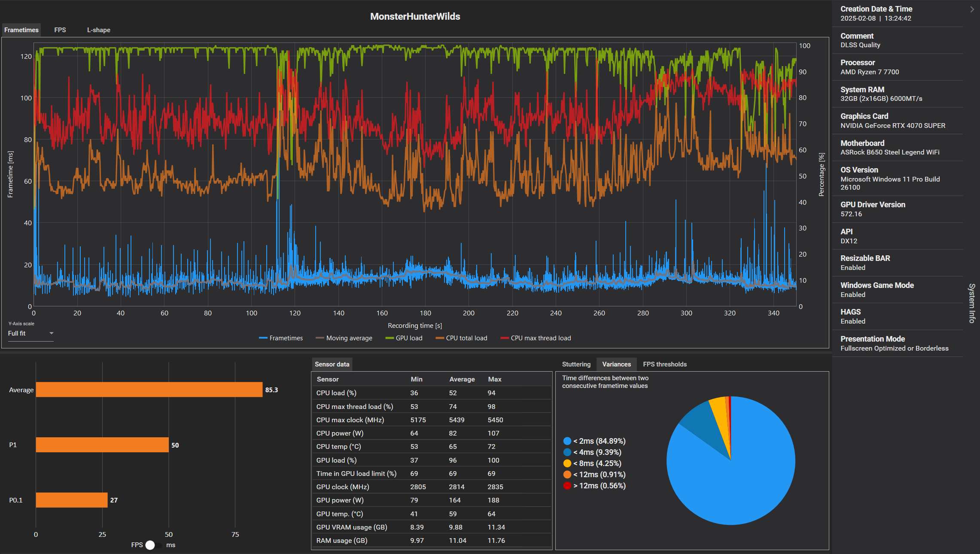This screenshot has width=980, height=554.
Task: Click the < 4ms dark blue legend dot
Action: click(567, 452)
